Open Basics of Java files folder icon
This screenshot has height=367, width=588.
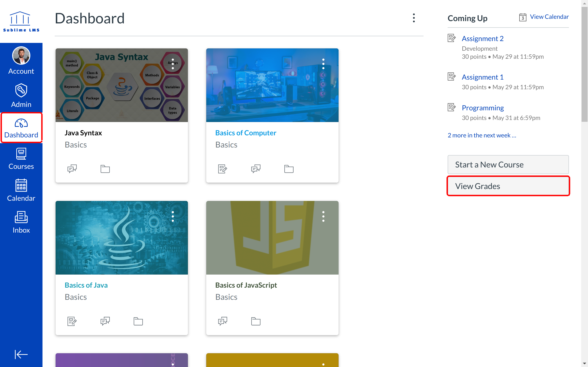(138, 321)
